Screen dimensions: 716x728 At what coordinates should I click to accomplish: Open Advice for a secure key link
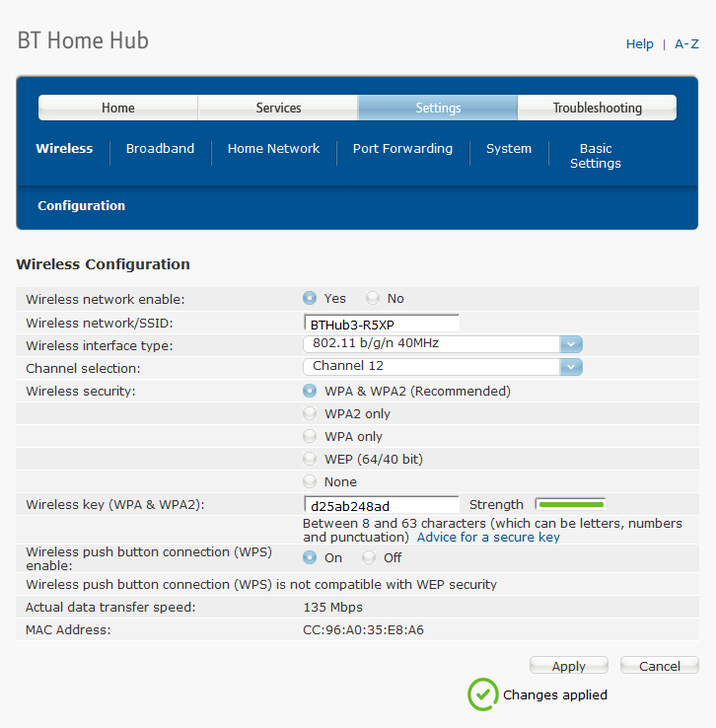click(x=488, y=538)
